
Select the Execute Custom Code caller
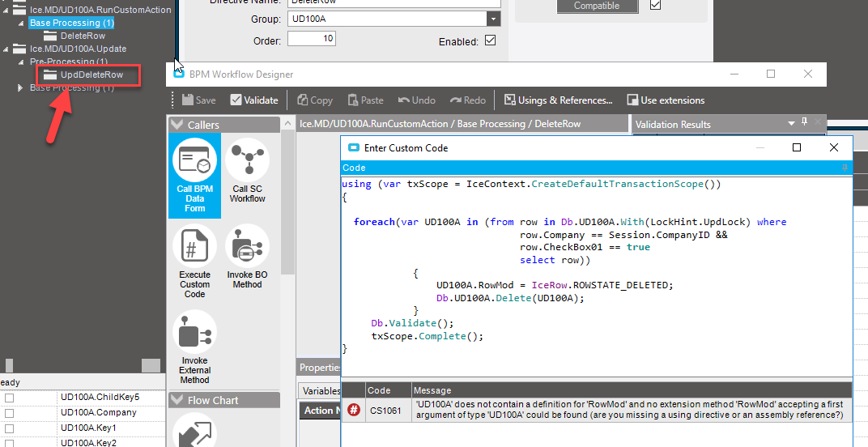click(194, 262)
